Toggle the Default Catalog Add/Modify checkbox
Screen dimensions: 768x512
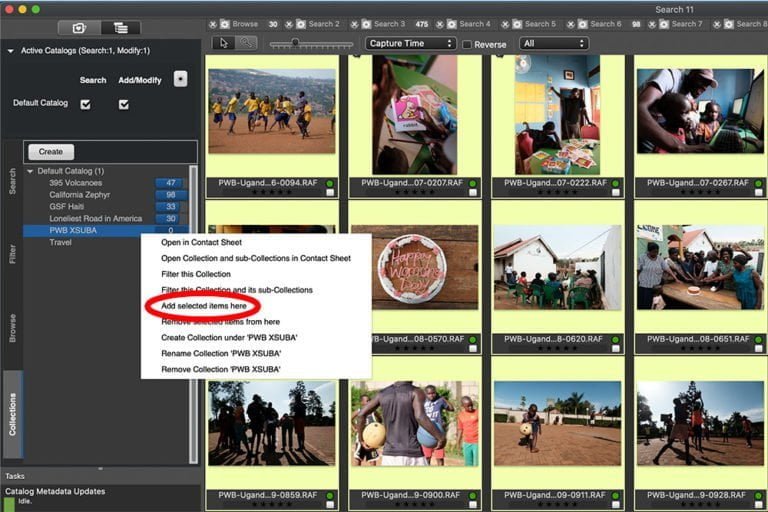pos(124,104)
